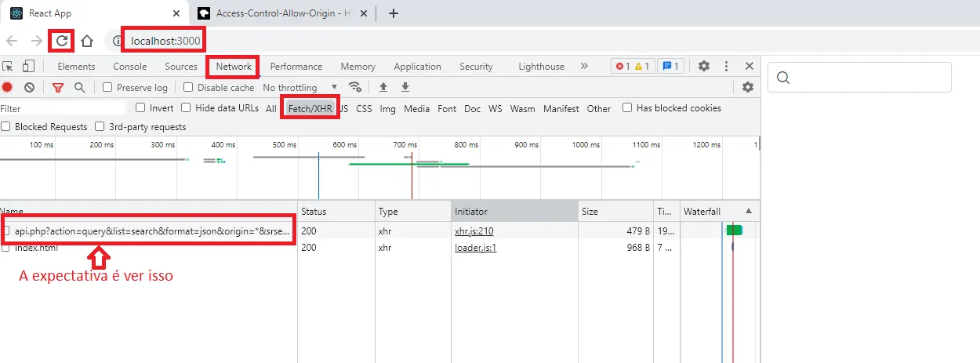This screenshot has width=980, height=363.
Task: Activate the inspect element picker icon
Action: tap(7, 67)
